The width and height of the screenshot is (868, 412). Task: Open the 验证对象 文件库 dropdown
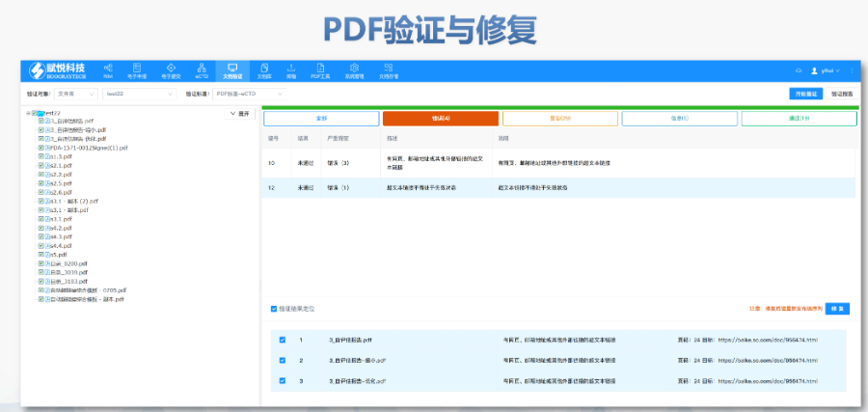click(x=76, y=95)
